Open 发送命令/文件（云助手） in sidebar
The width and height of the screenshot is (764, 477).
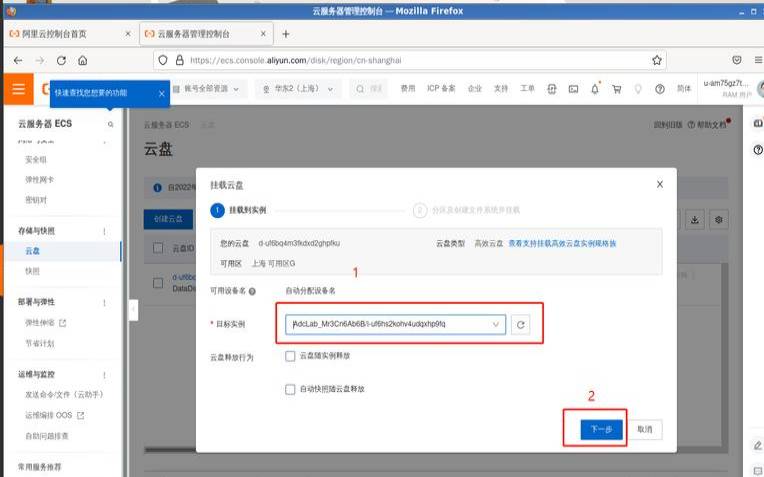pos(64,394)
